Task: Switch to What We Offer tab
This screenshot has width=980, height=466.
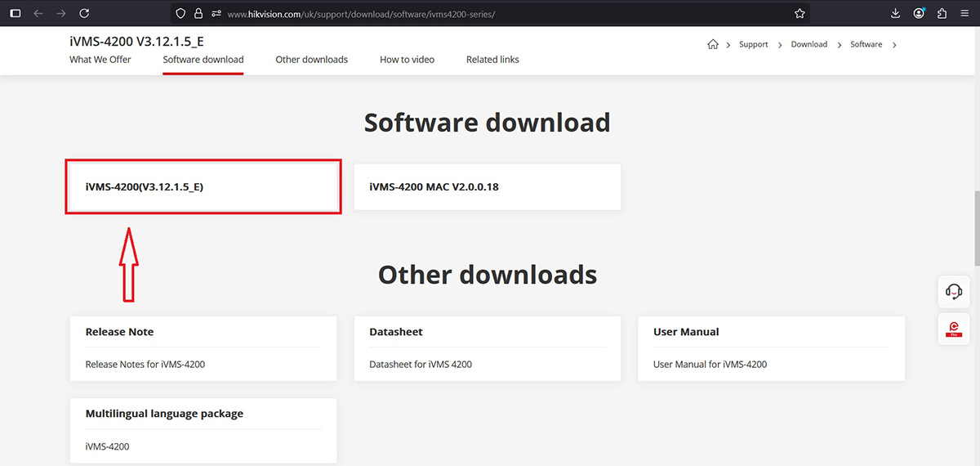Action: (100, 60)
